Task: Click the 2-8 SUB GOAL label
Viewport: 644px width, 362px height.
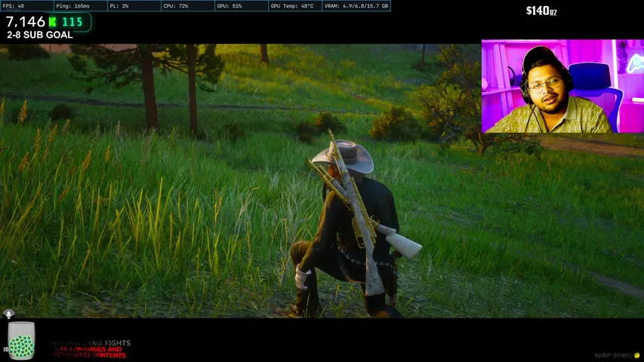Action: (x=40, y=35)
